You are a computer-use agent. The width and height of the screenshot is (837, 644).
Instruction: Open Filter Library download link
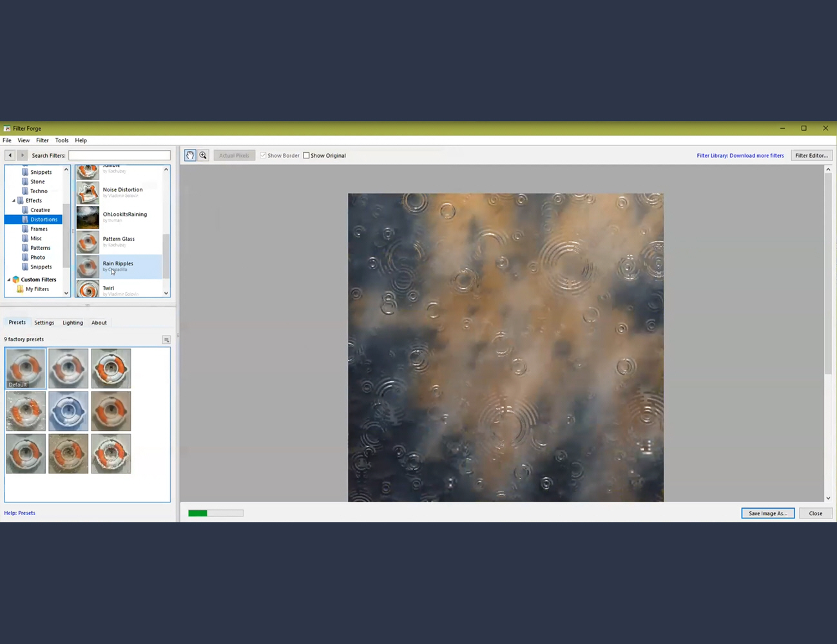740,155
